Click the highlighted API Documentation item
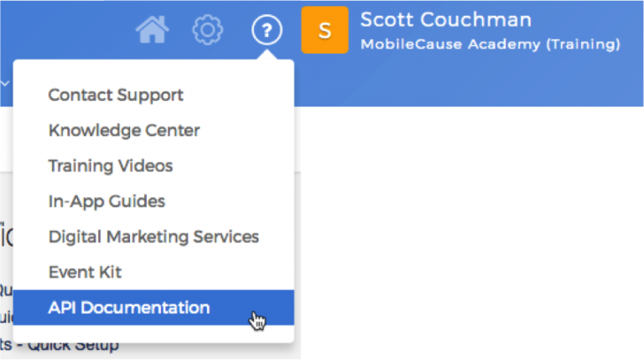 129,307
